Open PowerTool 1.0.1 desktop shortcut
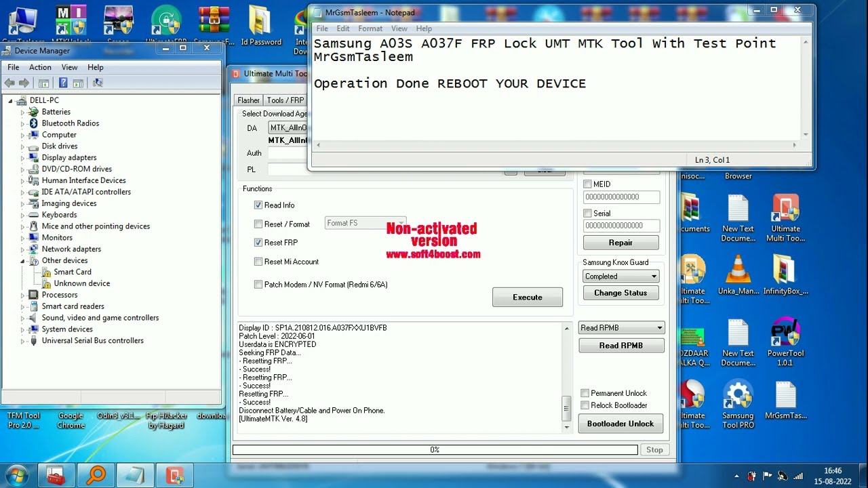The image size is (868, 488). point(785,342)
